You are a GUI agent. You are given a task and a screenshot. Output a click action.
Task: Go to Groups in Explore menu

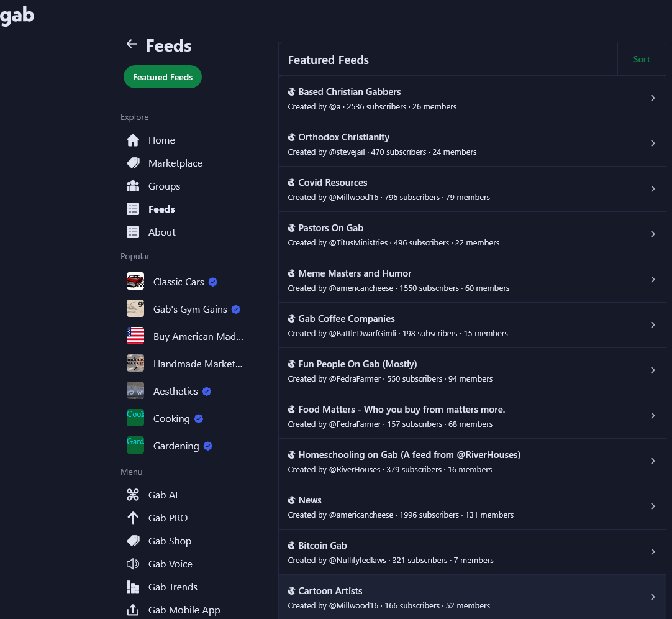[164, 186]
